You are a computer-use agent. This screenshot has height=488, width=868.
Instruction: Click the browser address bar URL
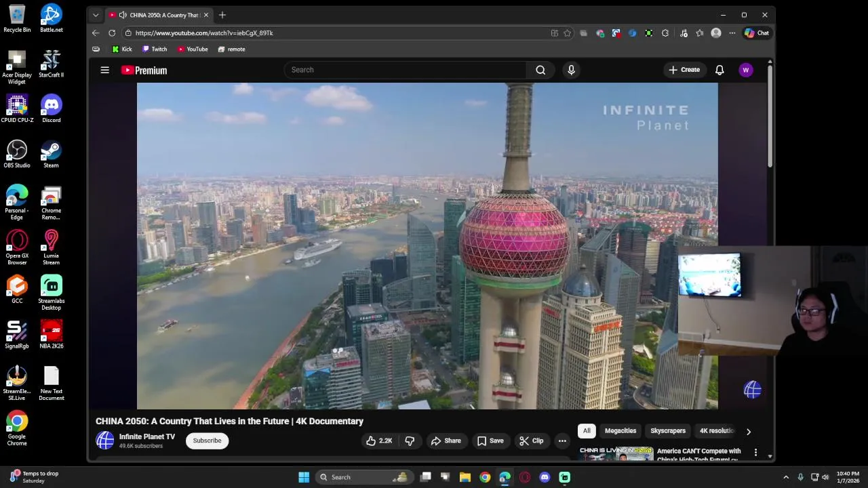pyautogui.click(x=203, y=33)
